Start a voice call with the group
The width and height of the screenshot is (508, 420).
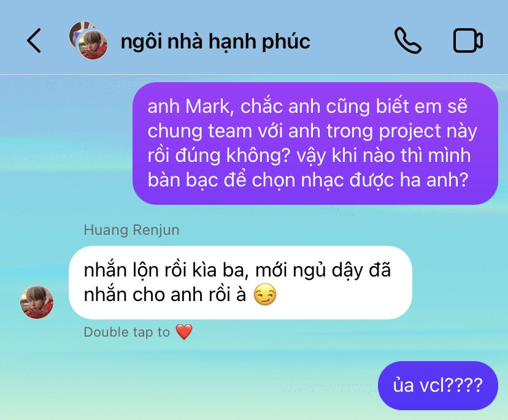tap(407, 40)
